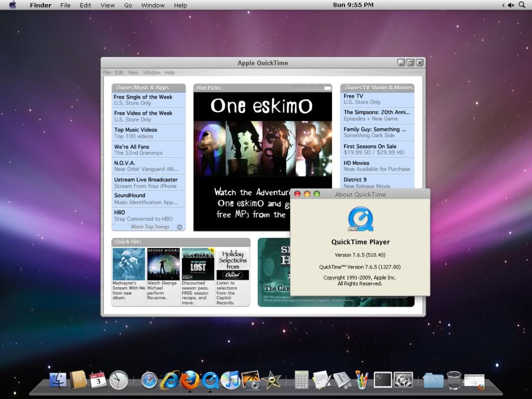Screen dimensions: 532x399
Task: Open iMovie star dock icon
Action: (x=271, y=380)
